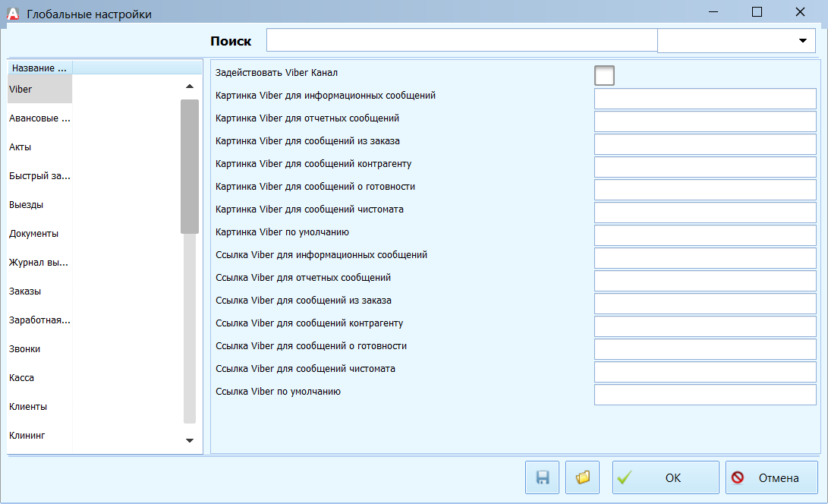Click field for Картинка Viber по умолчанию
The image size is (828, 504).
coord(705,235)
